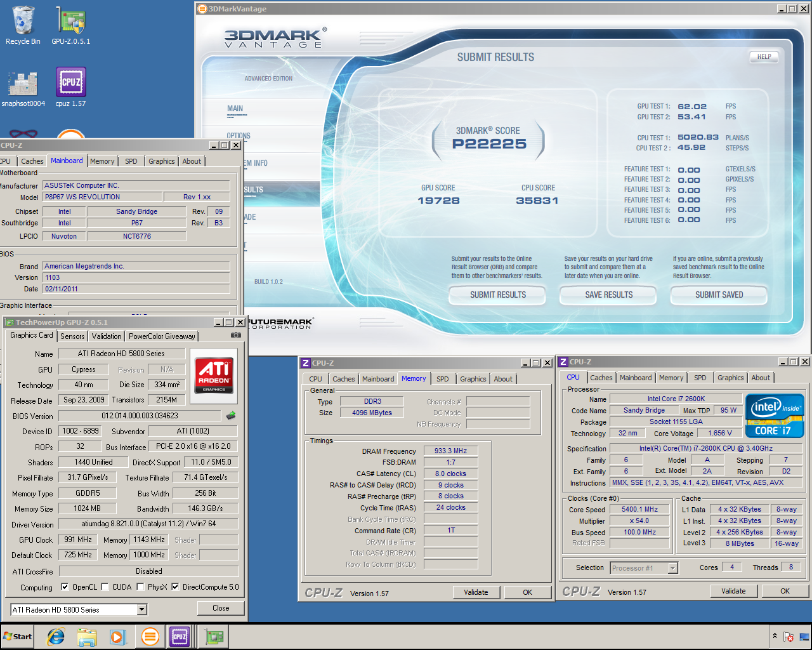This screenshot has width=812, height=650.
Task: Click the GPU-Z title bar icon
Action: coord(10,322)
